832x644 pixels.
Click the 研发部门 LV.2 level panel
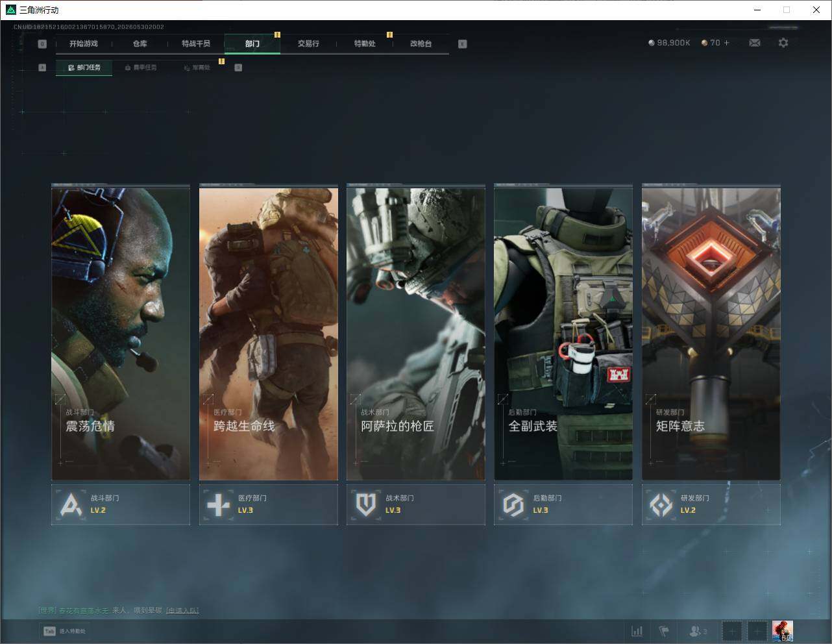[711, 504]
